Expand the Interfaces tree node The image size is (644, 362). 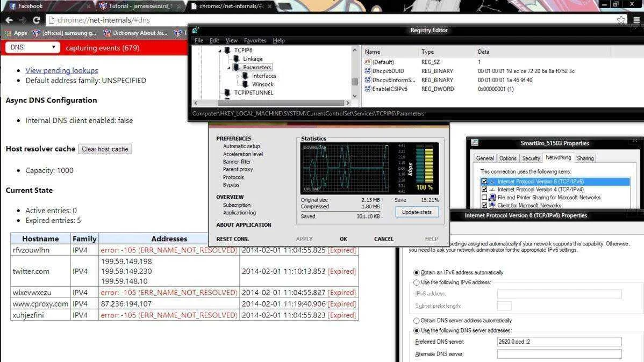[238, 76]
